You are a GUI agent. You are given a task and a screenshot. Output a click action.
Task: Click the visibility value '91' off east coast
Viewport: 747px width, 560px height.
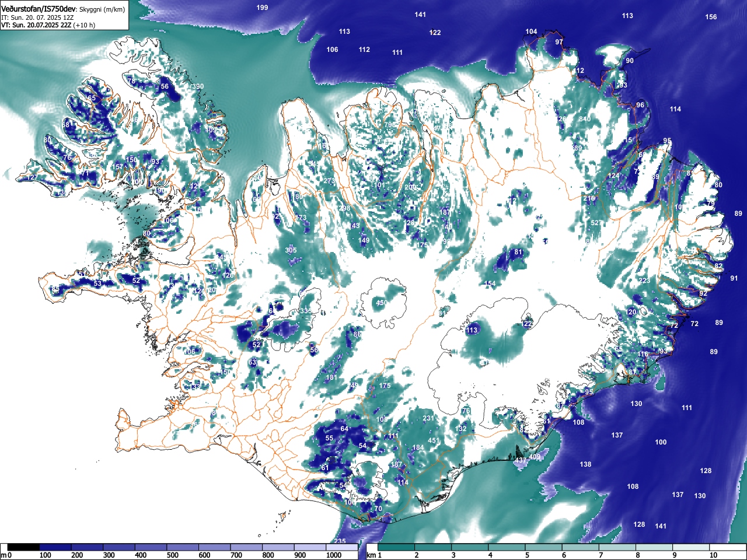coord(734,278)
